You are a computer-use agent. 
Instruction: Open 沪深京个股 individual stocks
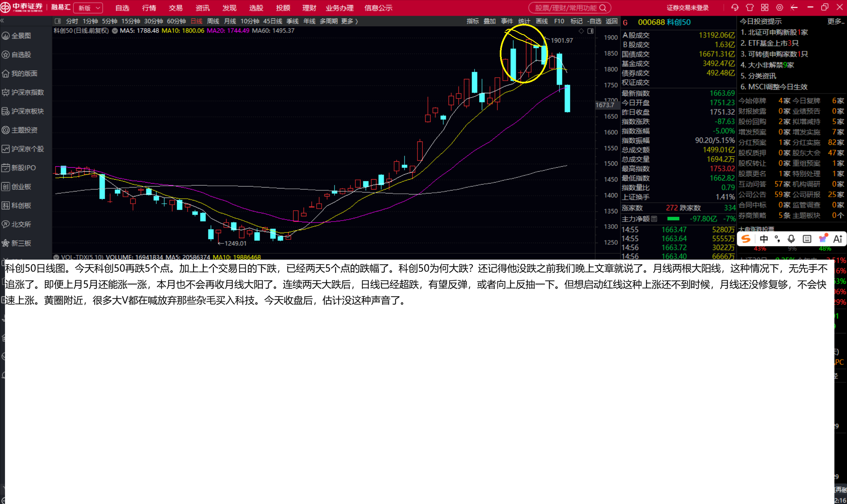pos(23,149)
